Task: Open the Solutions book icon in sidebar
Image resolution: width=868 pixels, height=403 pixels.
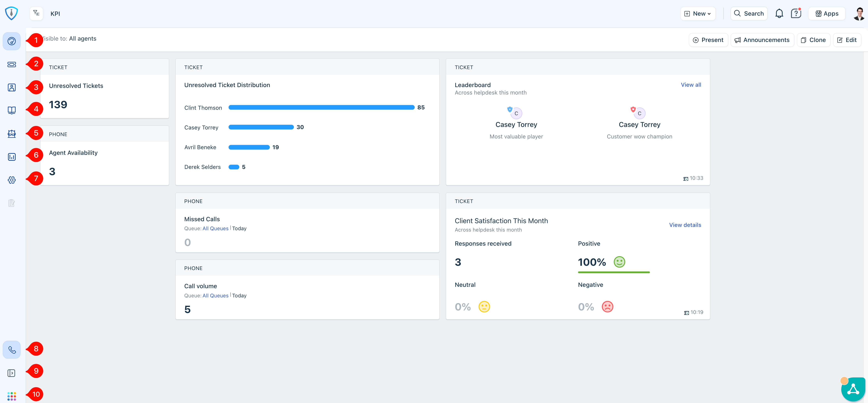Action: [x=12, y=111]
